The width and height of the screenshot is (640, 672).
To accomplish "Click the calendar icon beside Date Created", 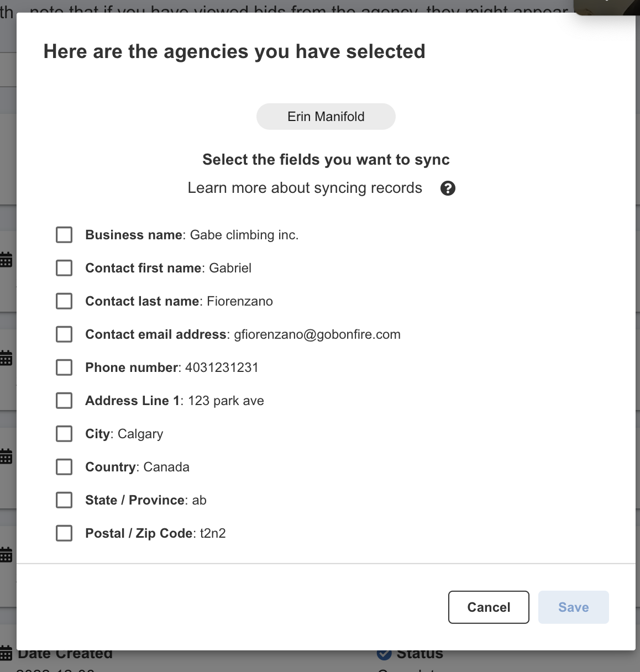I will [6, 653].
